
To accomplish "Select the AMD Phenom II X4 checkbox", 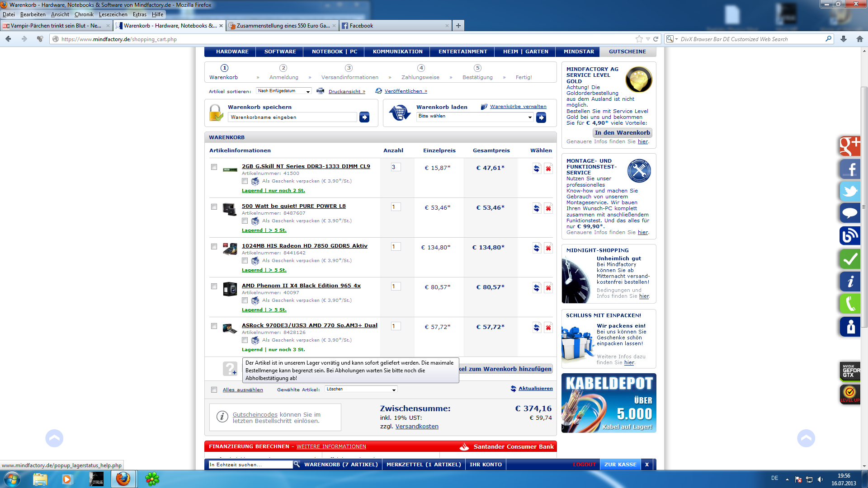I will point(214,286).
